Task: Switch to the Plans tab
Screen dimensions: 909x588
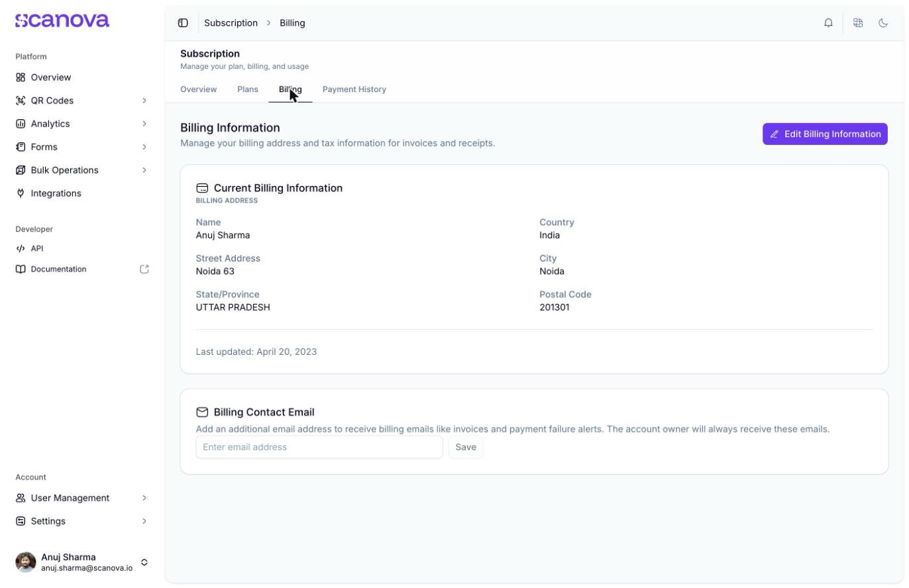Action: (x=248, y=89)
